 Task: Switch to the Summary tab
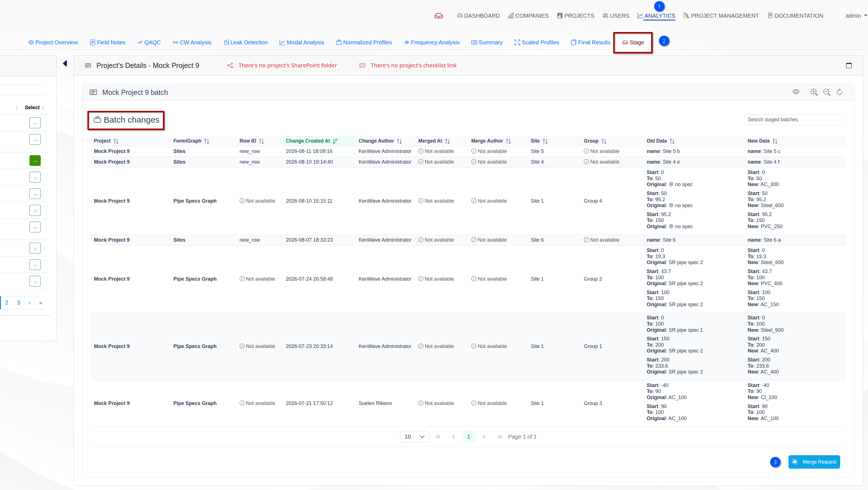click(x=487, y=42)
